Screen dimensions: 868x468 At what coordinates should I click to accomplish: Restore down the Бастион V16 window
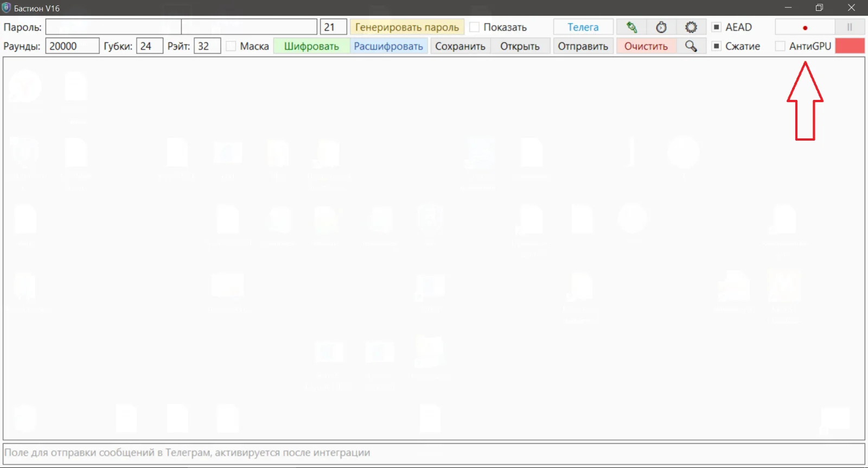click(819, 8)
